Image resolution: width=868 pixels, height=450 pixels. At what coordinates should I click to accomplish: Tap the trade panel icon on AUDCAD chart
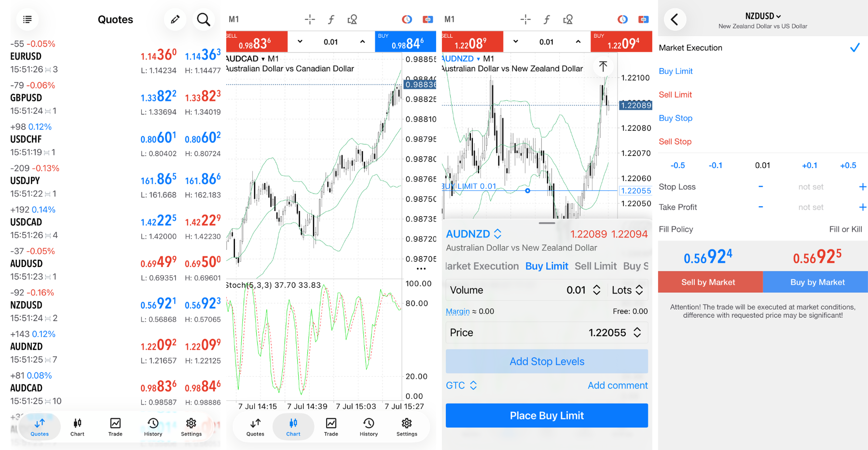427,19
